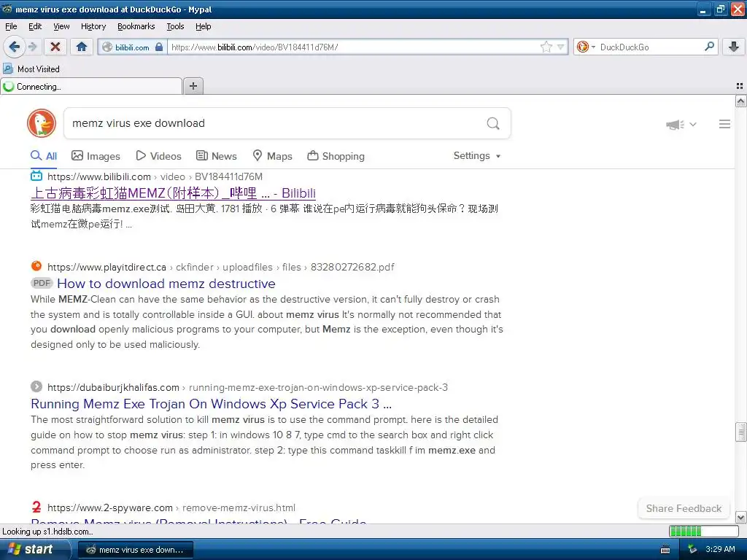Switch to the Images tab
Screen dimensions: 747x560
pos(96,156)
